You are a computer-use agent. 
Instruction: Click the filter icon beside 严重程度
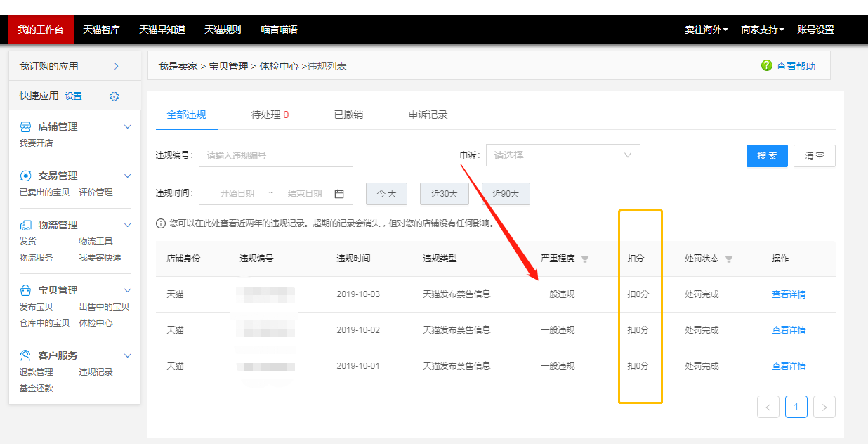coord(585,259)
